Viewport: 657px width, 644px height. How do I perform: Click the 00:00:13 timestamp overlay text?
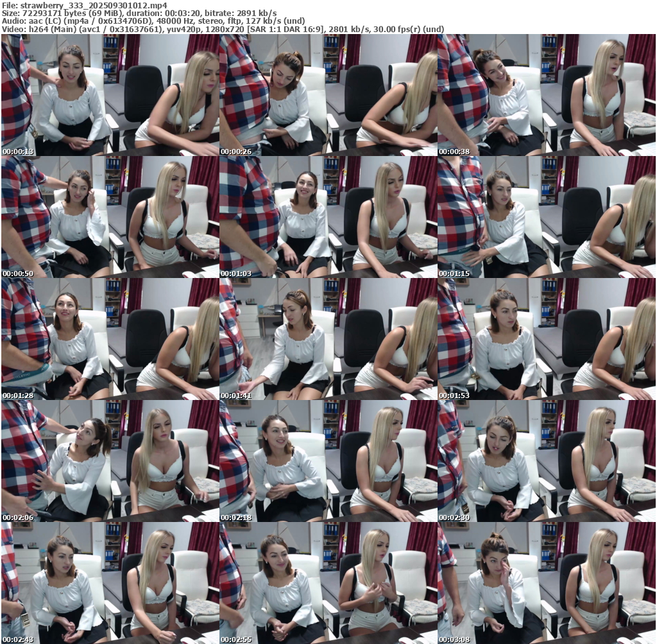coord(19,152)
